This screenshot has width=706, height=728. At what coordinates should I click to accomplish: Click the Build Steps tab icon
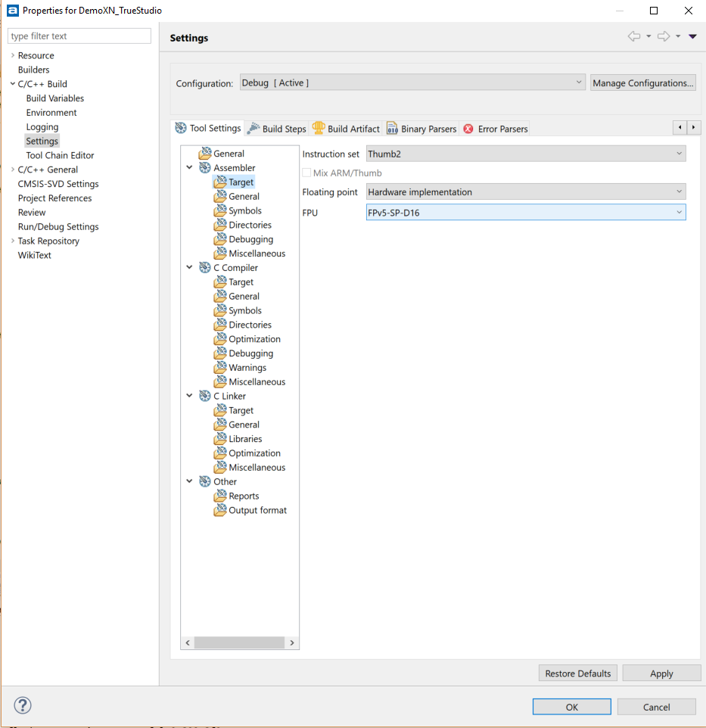click(x=253, y=129)
